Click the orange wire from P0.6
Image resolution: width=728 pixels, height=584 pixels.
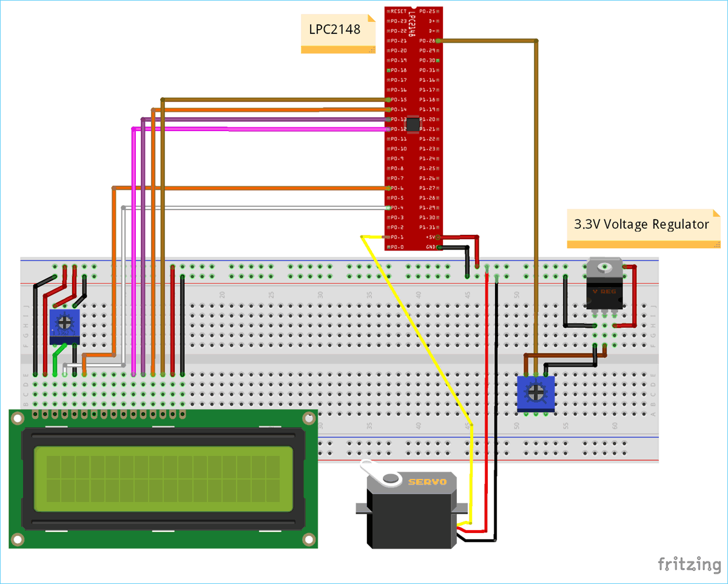(x=243, y=188)
